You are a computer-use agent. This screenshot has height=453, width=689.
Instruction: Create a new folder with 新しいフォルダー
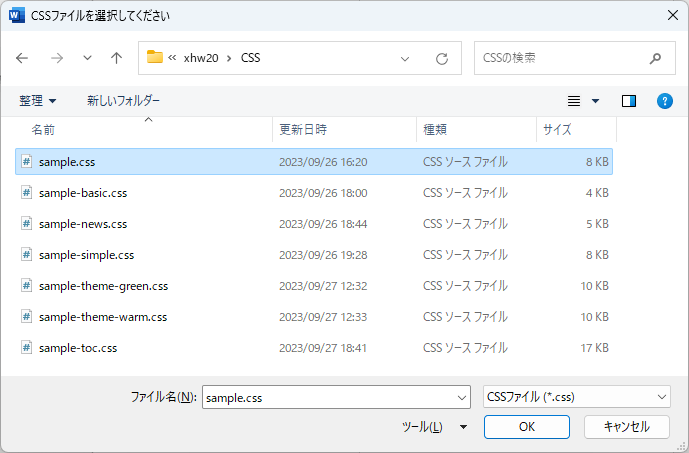click(123, 101)
